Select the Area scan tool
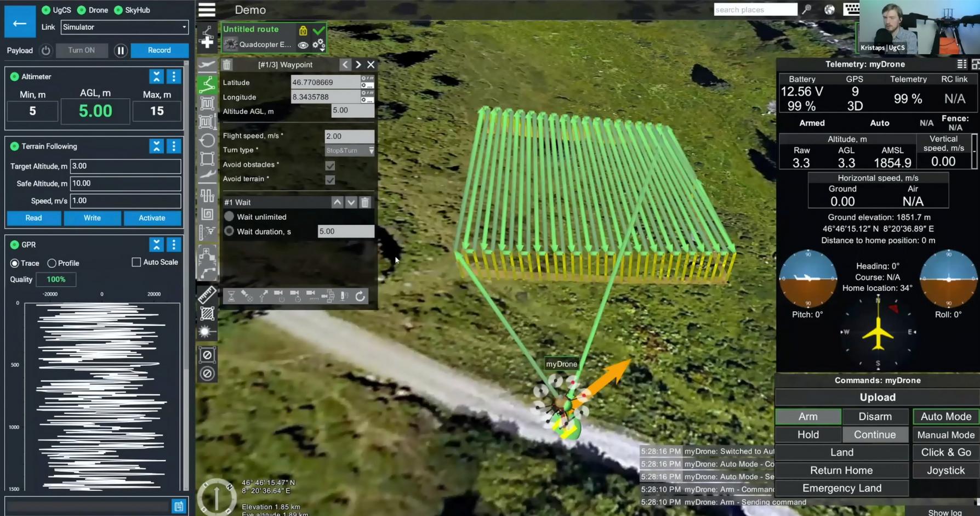The width and height of the screenshot is (980, 516). click(x=207, y=103)
